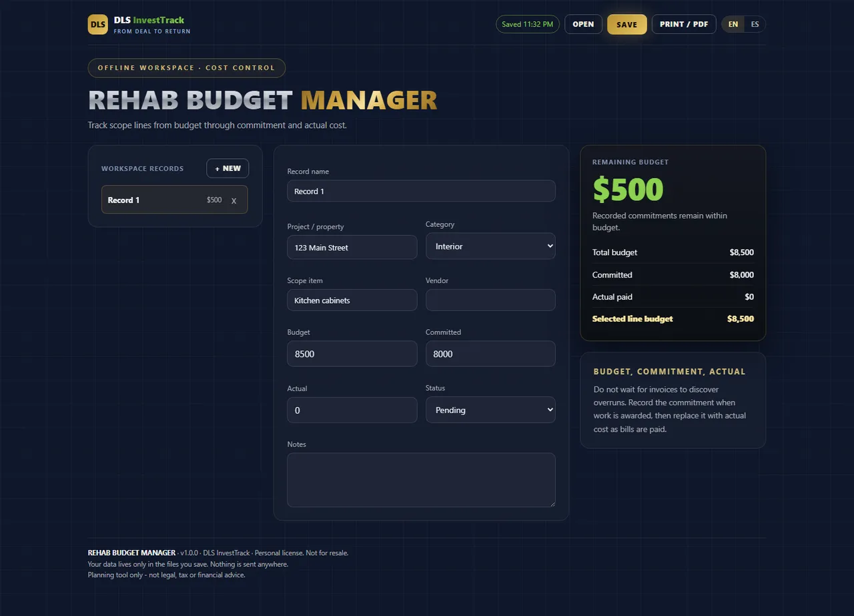Click the FROM DEAL TO RETURN tagline
Viewport: 854px width, 616px height.
pyautogui.click(x=152, y=31)
